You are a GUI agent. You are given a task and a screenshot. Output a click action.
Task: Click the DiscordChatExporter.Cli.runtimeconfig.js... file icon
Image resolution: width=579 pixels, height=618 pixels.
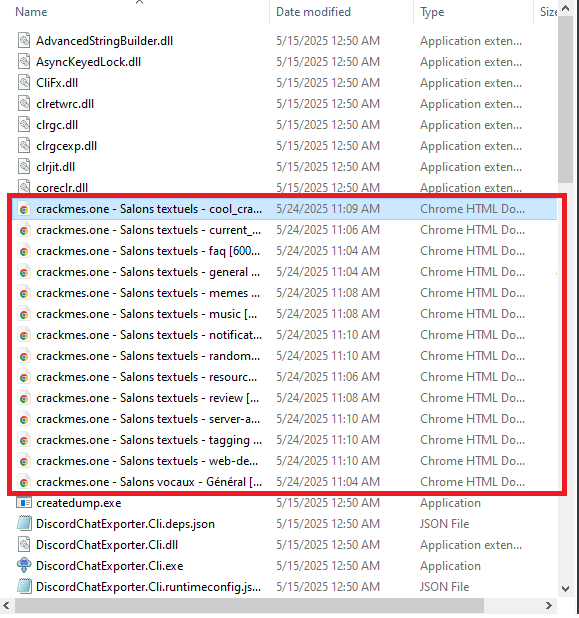(24, 586)
